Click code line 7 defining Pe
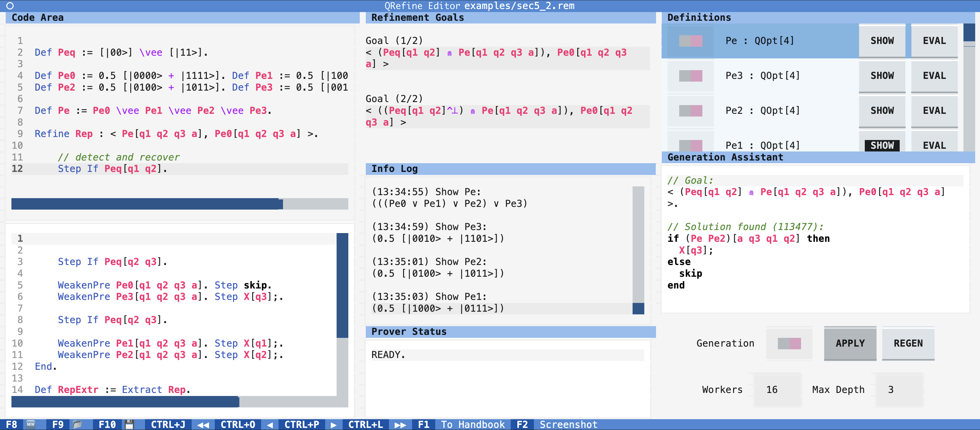 [x=153, y=111]
